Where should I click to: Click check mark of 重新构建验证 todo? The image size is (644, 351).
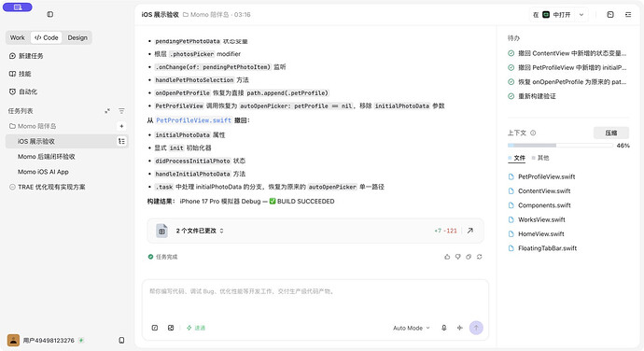[x=511, y=96]
